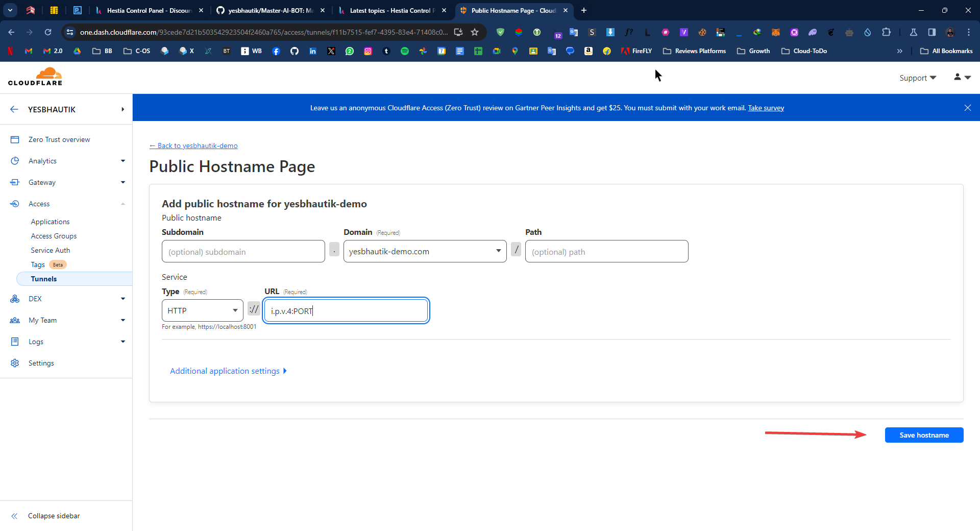Go back to the previous page
Screen dimensions: 980x531
11,32
